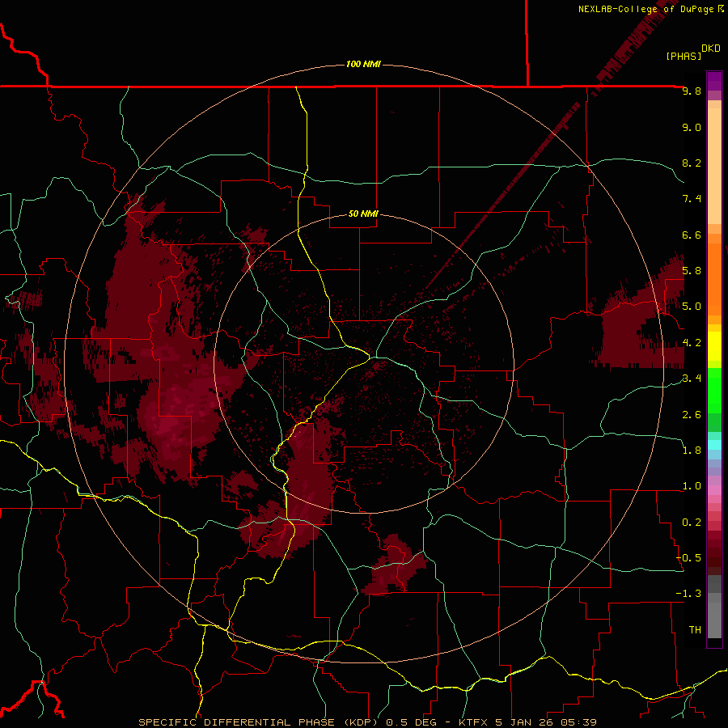This screenshot has height=728, width=728.
Task: Click the 4.2 legend value
Action: pyautogui.click(x=692, y=343)
